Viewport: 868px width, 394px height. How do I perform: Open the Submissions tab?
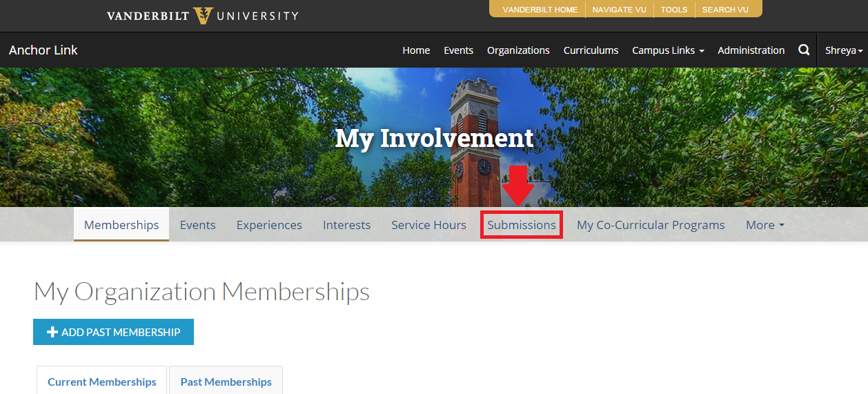pyautogui.click(x=522, y=225)
